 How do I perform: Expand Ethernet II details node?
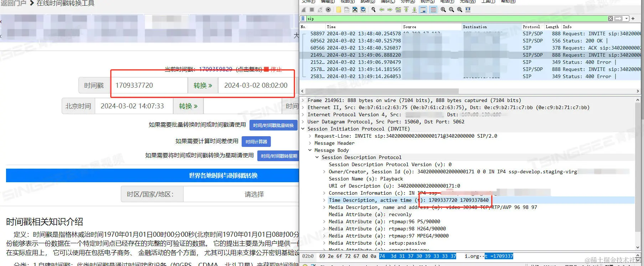tap(303, 108)
